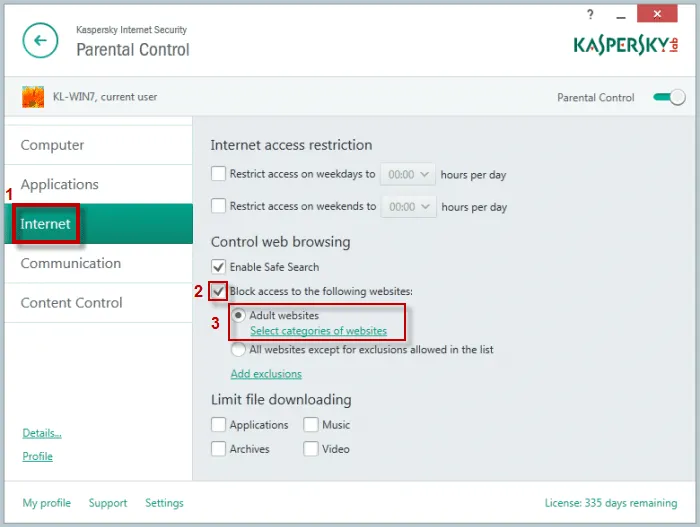Uncheck Block access to the following websites
This screenshot has height=527, width=700.
pyautogui.click(x=218, y=291)
